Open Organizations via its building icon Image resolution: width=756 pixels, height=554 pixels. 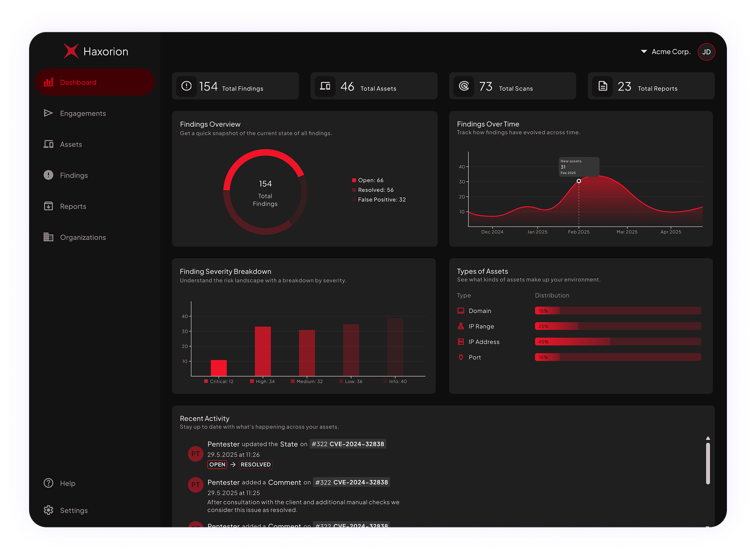coord(48,237)
